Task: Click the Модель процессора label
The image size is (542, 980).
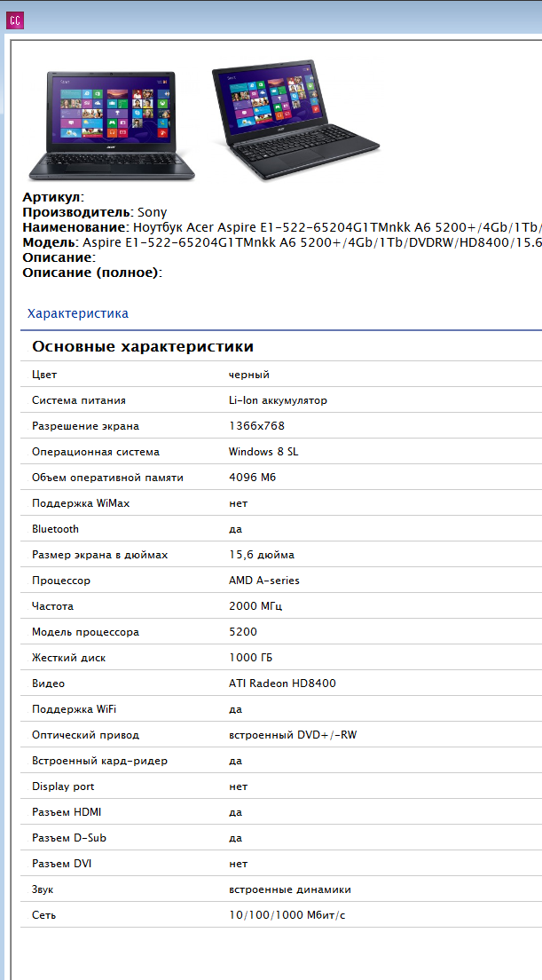Action: click(85, 632)
